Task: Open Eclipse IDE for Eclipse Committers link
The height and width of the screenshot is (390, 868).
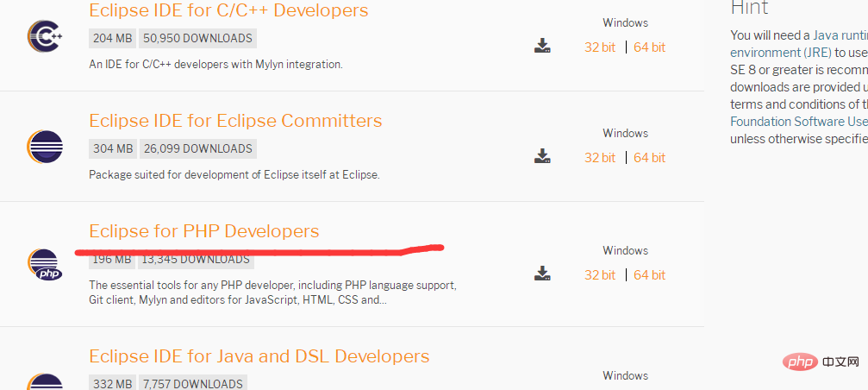Action: (x=235, y=120)
